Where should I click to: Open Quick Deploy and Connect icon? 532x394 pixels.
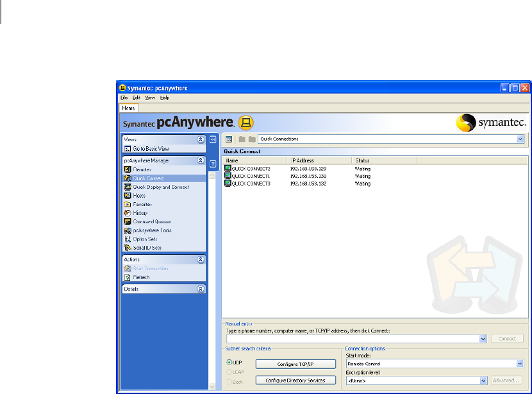(x=128, y=187)
